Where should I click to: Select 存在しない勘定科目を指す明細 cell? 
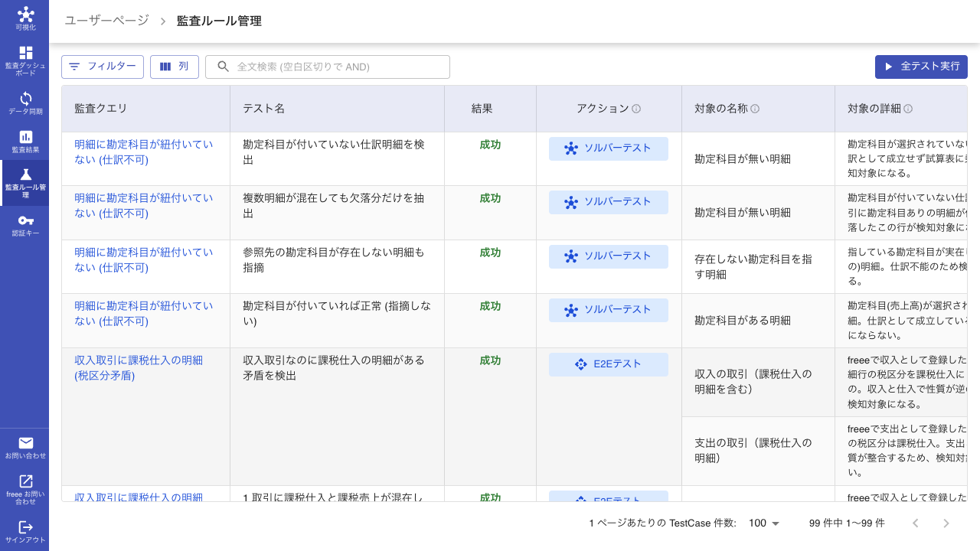tap(758, 267)
